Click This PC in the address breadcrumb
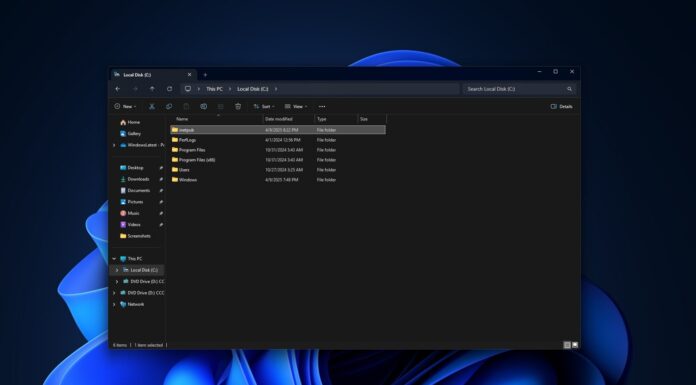Image resolution: width=696 pixels, height=385 pixels. [x=214, y=89]
